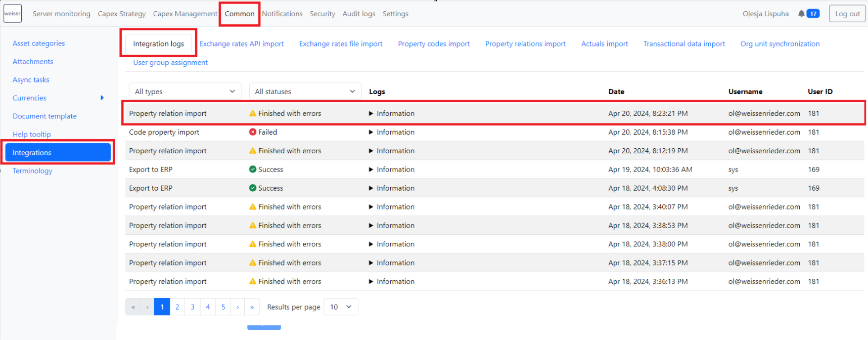
Task: Jump to the last results page
Action: click(252, 307)
